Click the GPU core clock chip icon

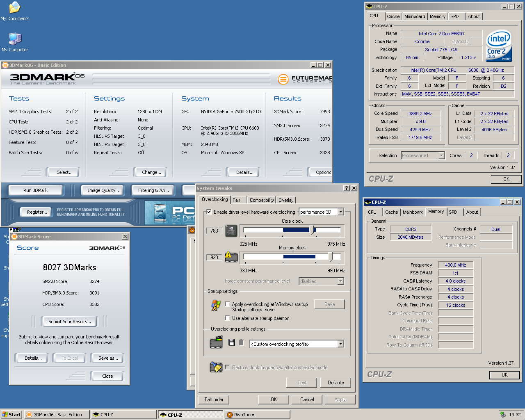coord(231,231)
